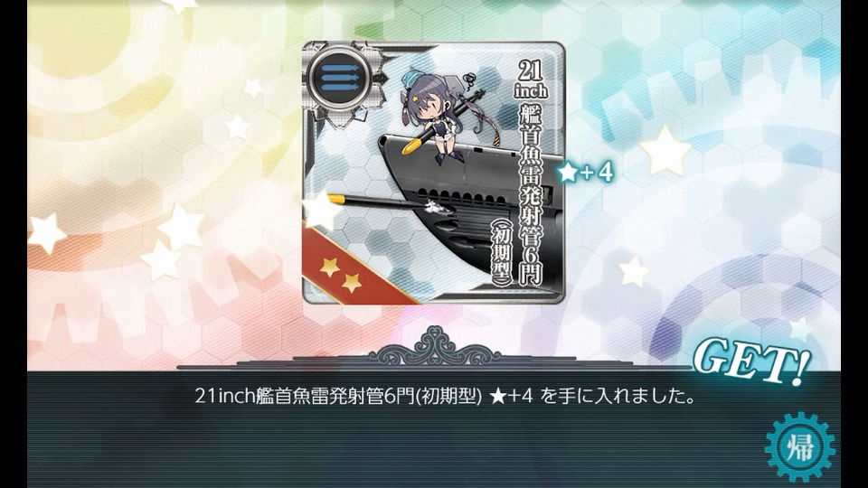Click the teal ★+4 improvement badge beside card

coord(586,173)
